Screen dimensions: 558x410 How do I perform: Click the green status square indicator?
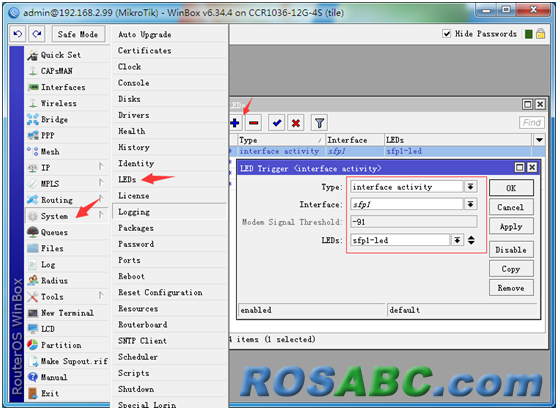529,34
